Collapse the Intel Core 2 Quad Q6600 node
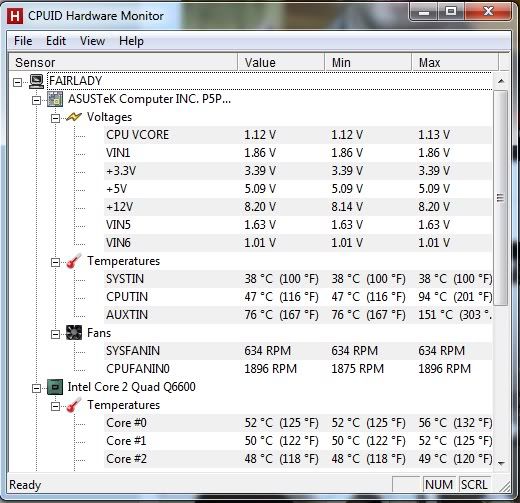Viewport: 520px width, 503px height. [36, 388]
